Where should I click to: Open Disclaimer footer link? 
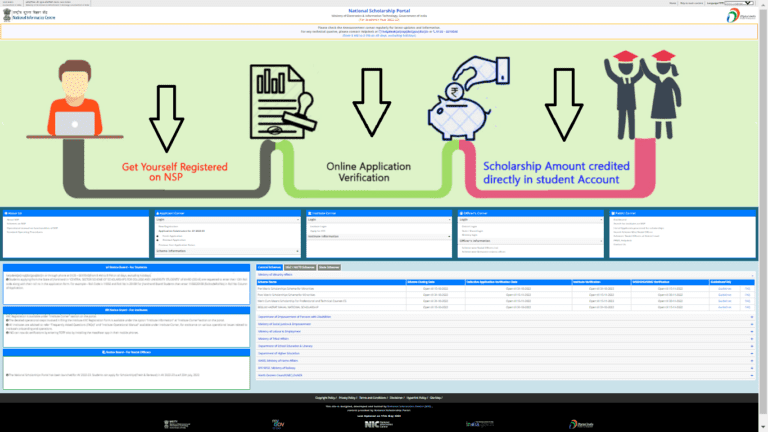[396, 398]
